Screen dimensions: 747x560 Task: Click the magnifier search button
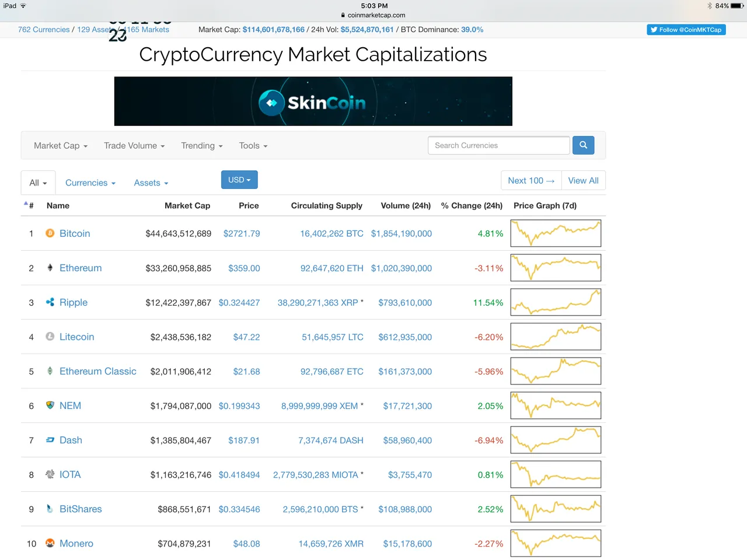click(x=583, y=145)
